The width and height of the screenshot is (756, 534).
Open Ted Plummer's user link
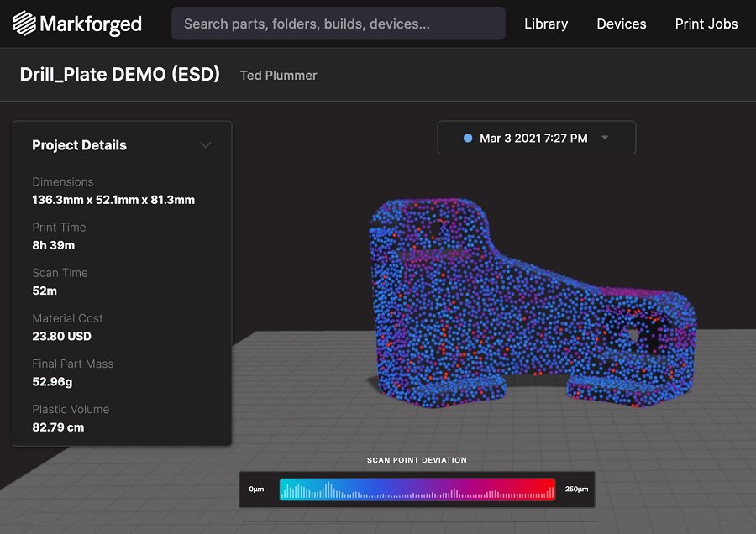(x=278, y=76)
